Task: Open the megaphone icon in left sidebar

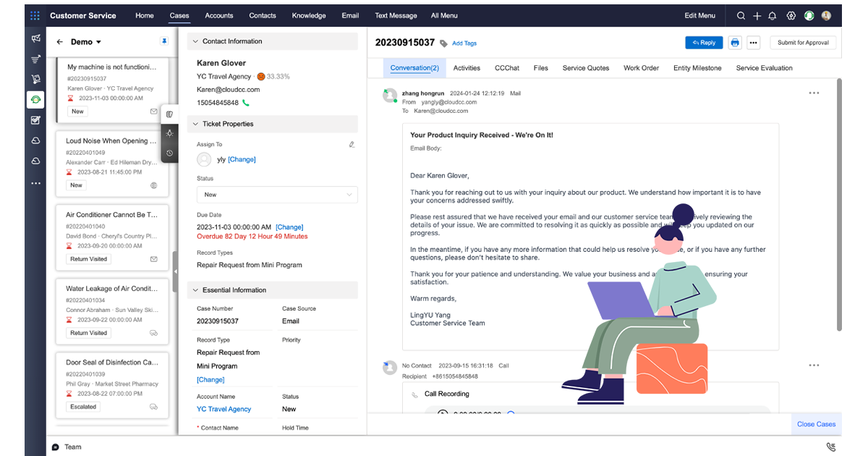Action: (x=35, y=38)
